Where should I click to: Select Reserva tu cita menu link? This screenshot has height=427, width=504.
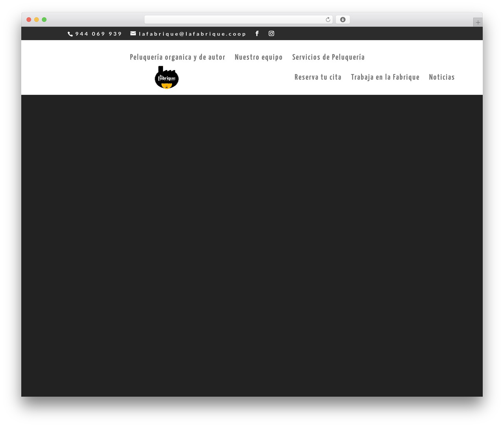coord(318,77)
